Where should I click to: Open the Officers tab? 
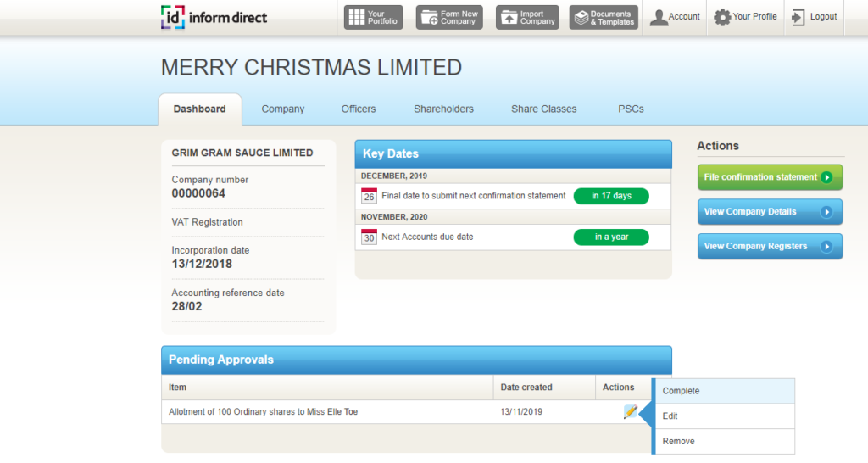359,109
